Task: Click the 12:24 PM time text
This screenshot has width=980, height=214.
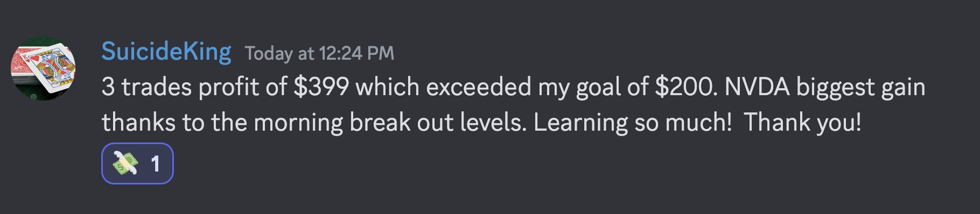Action: click(x=356, y=53)
